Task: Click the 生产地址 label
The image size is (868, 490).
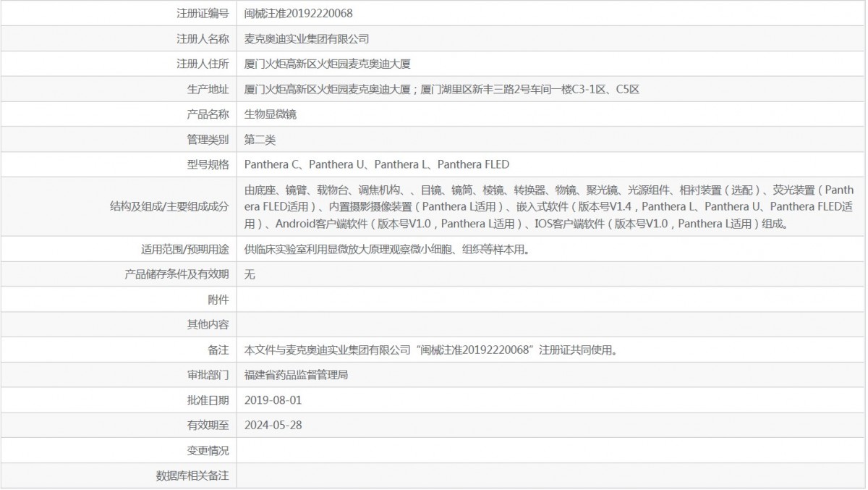Action: pyautogui.click(x=208, y=89)
